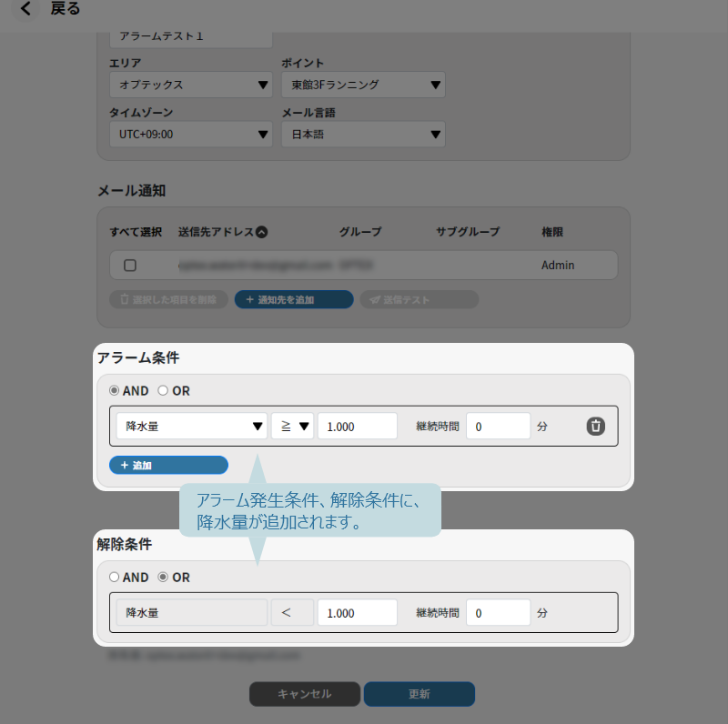This screenshot has width=728, height=724.
Task: Select AND for 解除条件
Action: coord(115,577)
